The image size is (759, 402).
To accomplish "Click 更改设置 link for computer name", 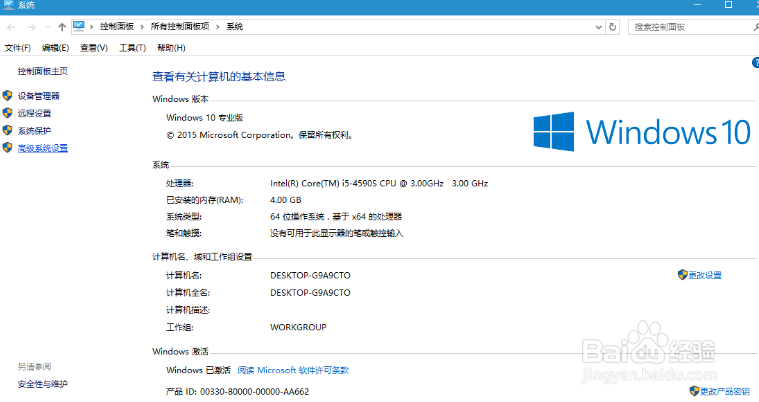I will click(x=705, y=275).
